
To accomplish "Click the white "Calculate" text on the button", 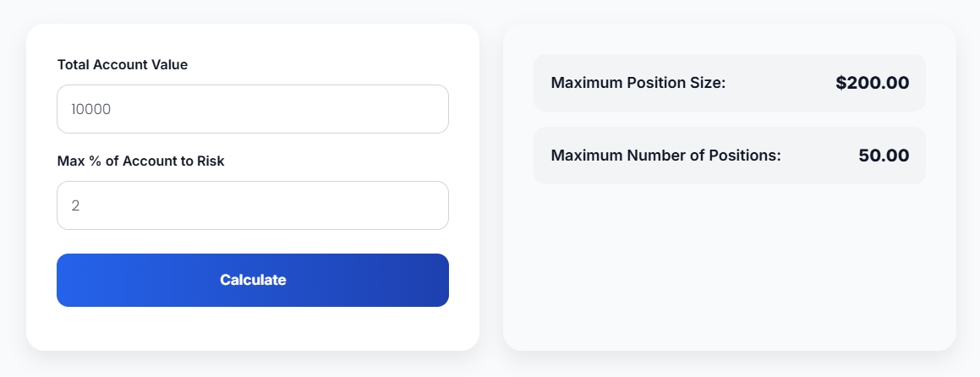I will coord(253,280).
